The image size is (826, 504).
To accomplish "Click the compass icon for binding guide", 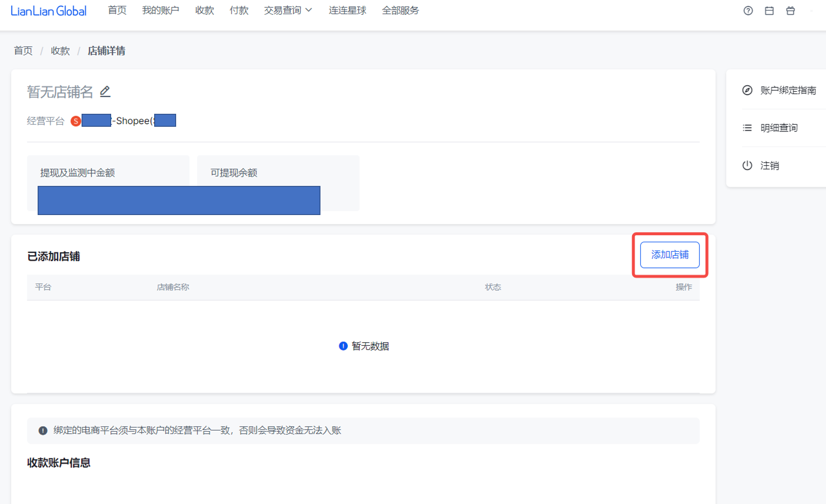I will tap(747, 90).
